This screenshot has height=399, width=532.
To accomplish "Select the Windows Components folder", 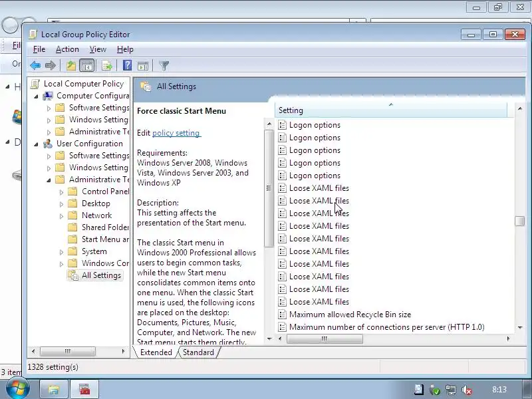I will (x=105, y=263).
